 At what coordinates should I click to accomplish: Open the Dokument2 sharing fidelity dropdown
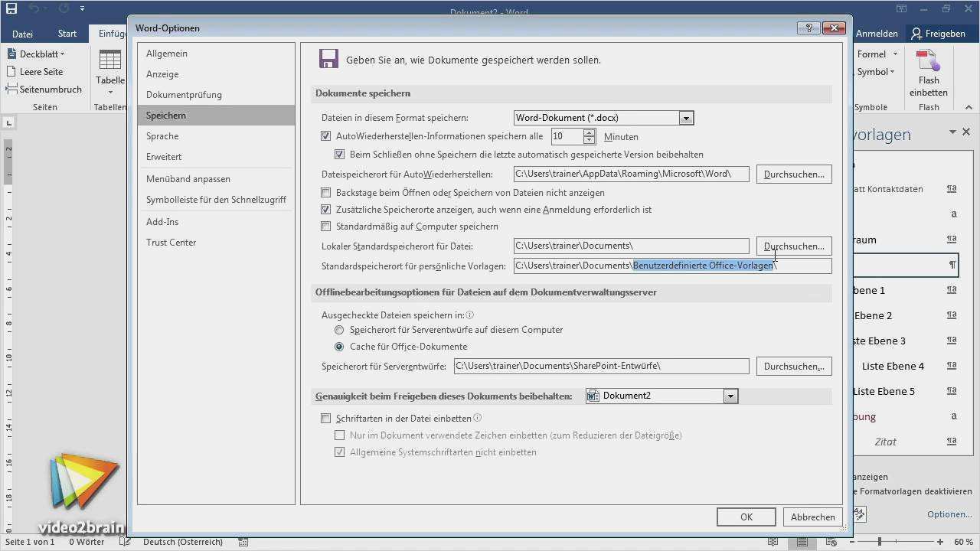pos(730,396)
